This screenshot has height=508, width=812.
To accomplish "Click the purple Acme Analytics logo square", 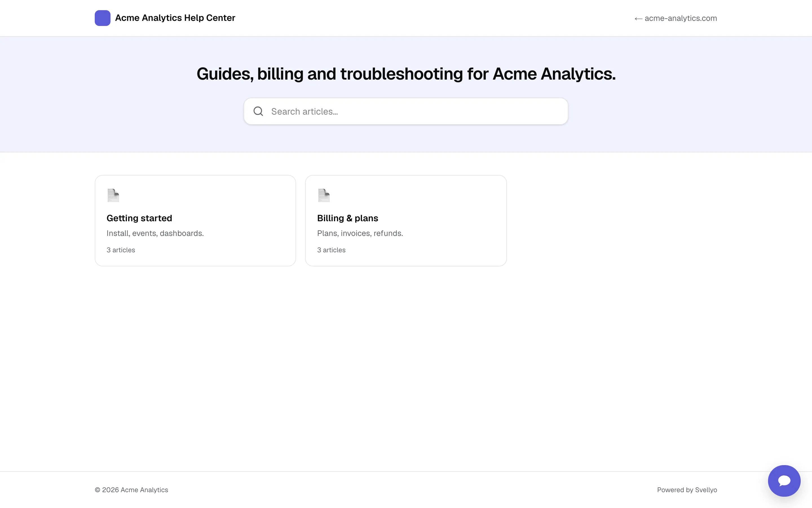I will coord(102,18).
